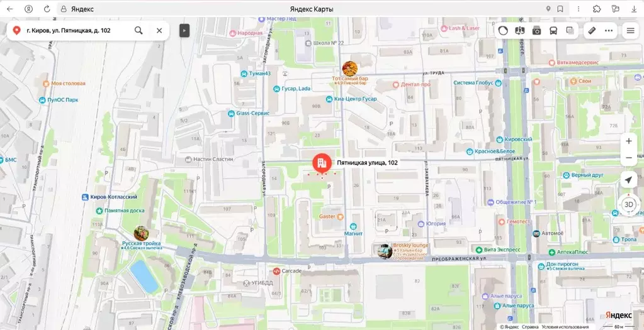Viewport: 644px width, 330px height.
Task: Open the map layers selector
Action: pos(570,30)
